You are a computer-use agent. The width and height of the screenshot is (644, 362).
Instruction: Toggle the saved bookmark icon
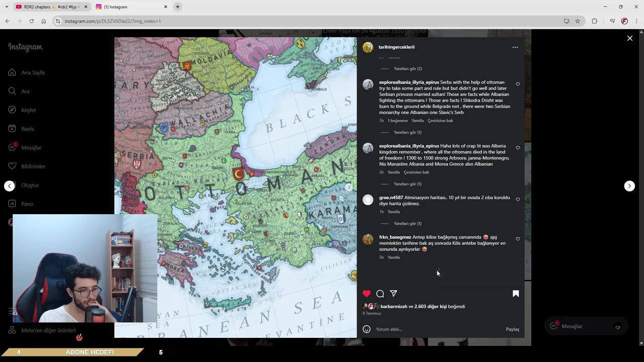[x=516, y=294]
